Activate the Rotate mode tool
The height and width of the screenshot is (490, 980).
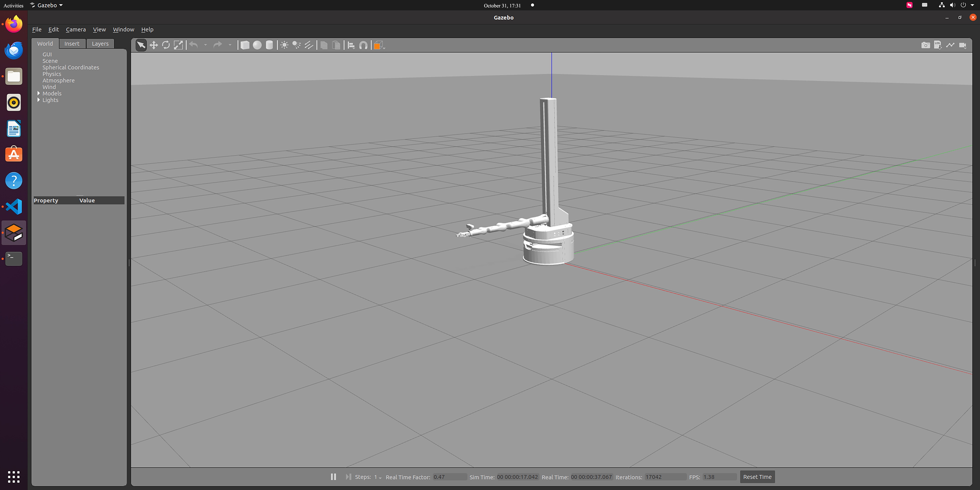[166, 45]
